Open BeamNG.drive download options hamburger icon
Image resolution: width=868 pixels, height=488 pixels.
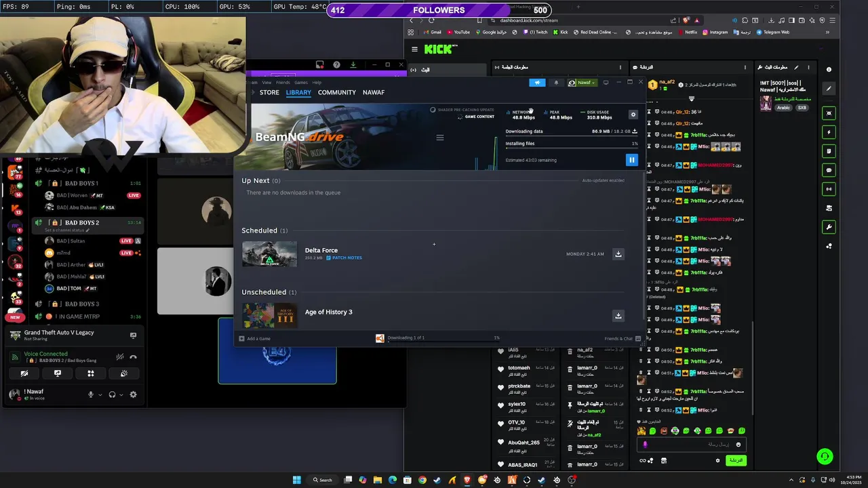coord(439,138)
